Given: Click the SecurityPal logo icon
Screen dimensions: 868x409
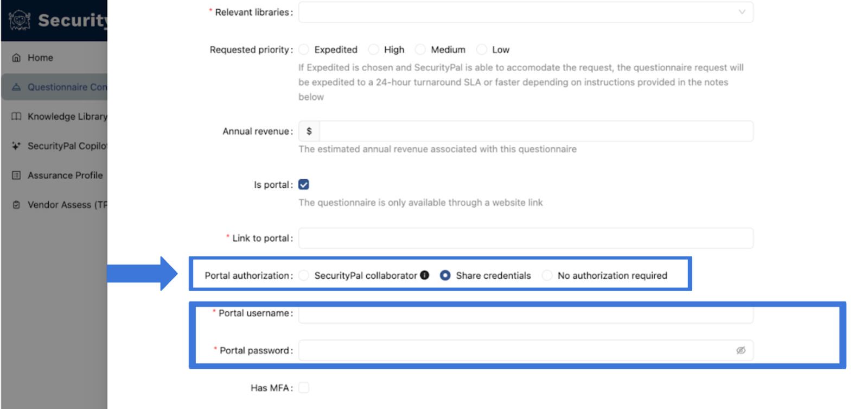Looking at the screenshot, I should point(20,20).
